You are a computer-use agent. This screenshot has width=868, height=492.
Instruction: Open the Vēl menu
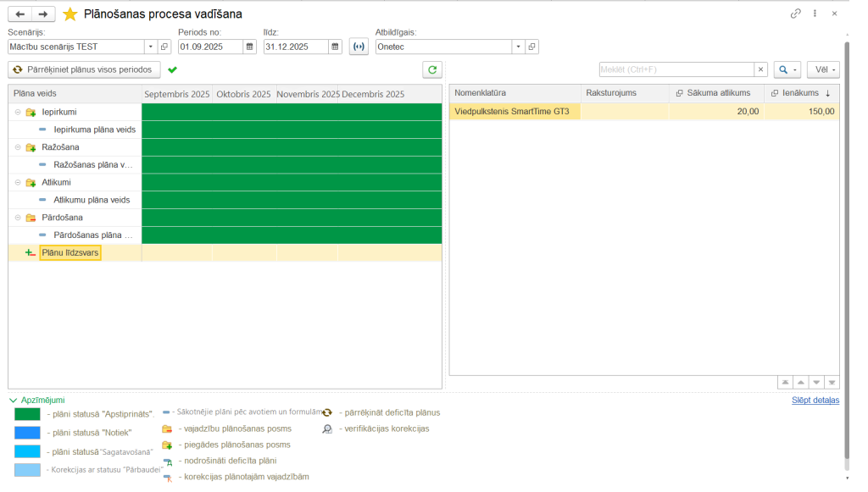click(x=822, y=69)
